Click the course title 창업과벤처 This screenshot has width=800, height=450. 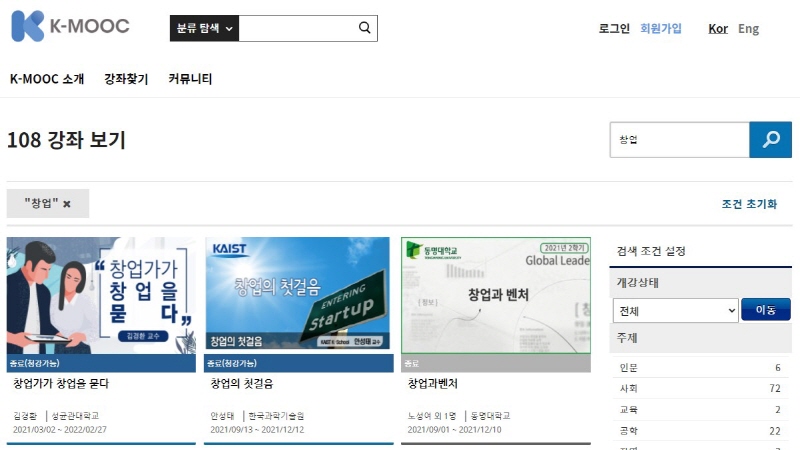click(432, 384)
